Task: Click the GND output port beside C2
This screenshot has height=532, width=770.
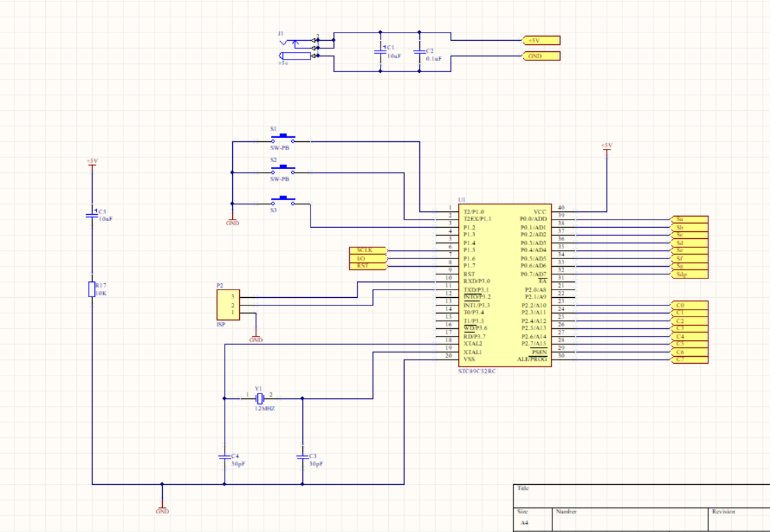Action: pos(541,56)
